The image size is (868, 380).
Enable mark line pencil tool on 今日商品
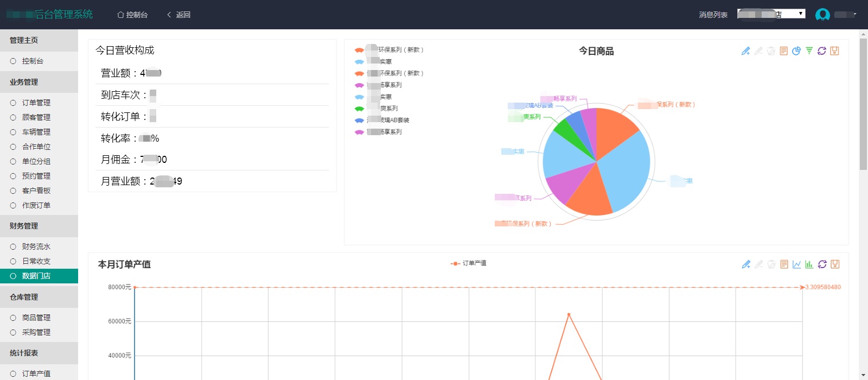746,50
